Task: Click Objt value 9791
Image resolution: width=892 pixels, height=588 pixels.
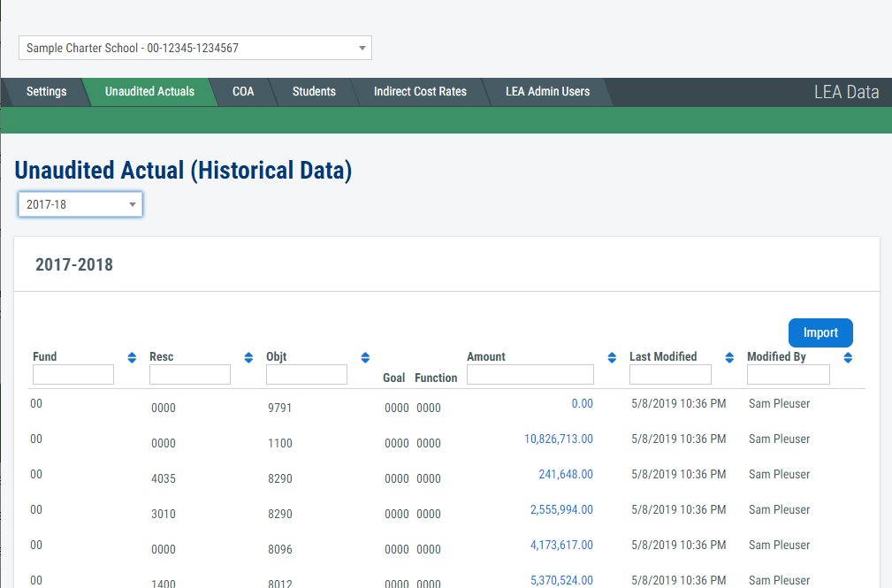Action: [280, 409]
